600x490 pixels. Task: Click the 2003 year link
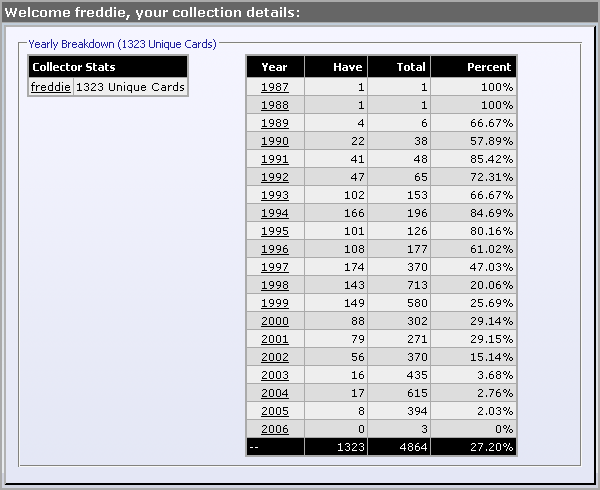(274, 375)
